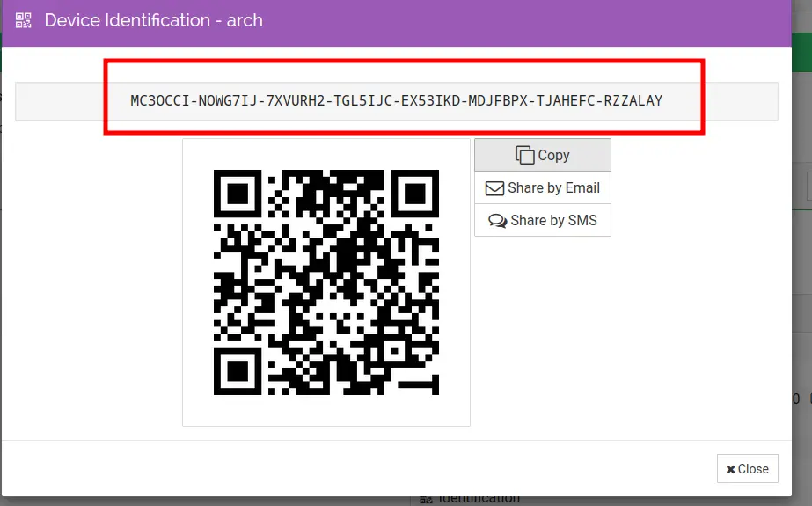Click the QR code's top-left finder square

coord(238,194)
